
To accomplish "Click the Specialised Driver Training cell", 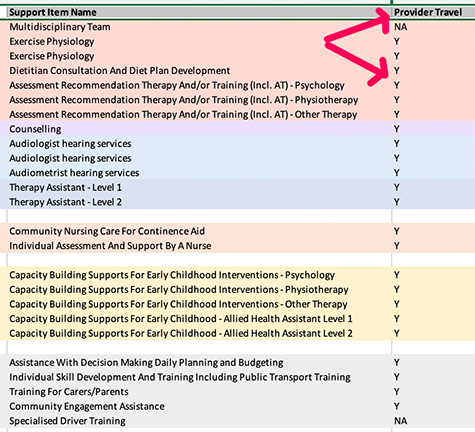I will pos(199,421).
